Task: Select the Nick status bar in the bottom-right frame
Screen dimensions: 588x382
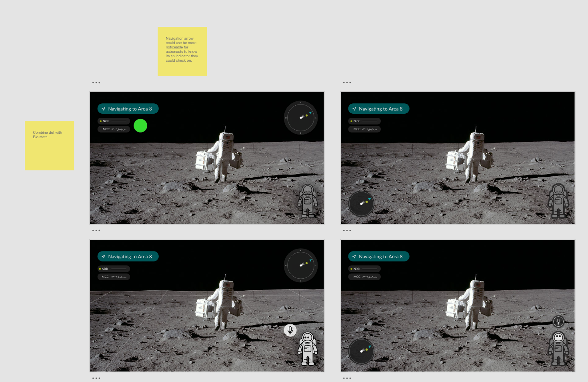Action: 364,269
